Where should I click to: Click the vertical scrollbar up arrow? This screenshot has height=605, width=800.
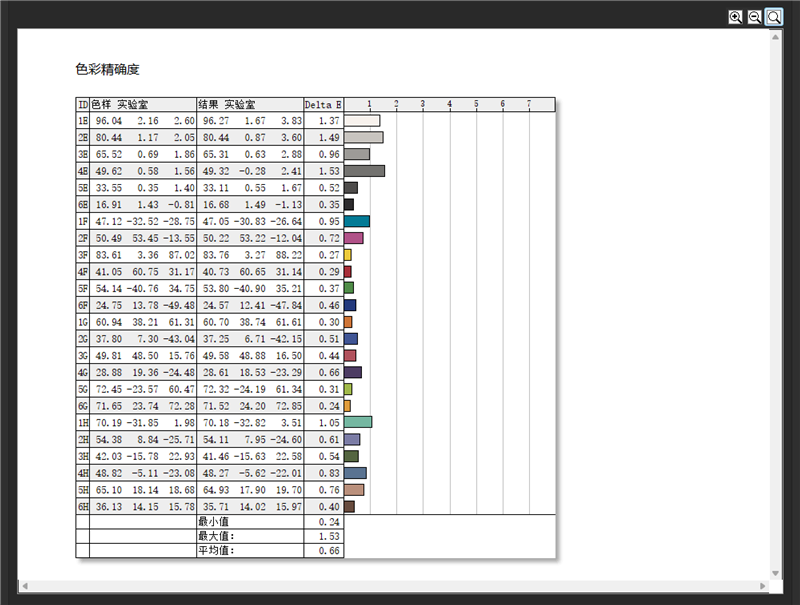tap(776, 37)
